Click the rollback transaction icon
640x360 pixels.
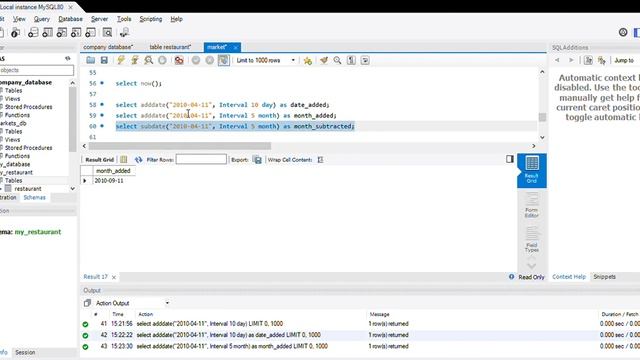coord(209,60)
